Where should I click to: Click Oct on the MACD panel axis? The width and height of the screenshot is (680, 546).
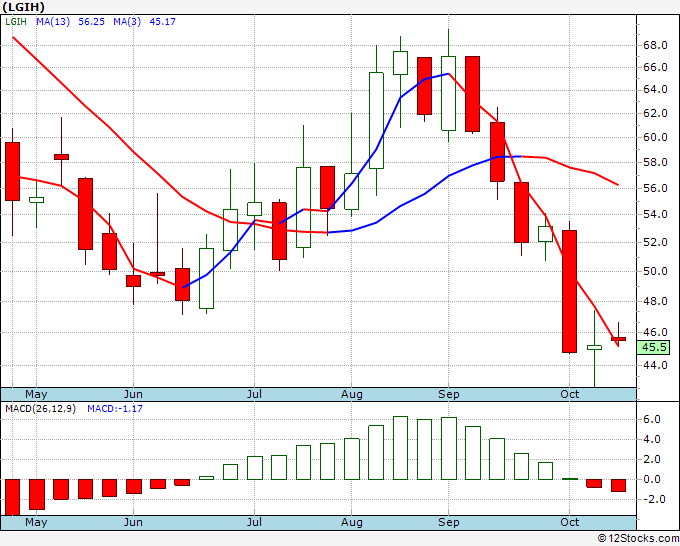point(569,522)
